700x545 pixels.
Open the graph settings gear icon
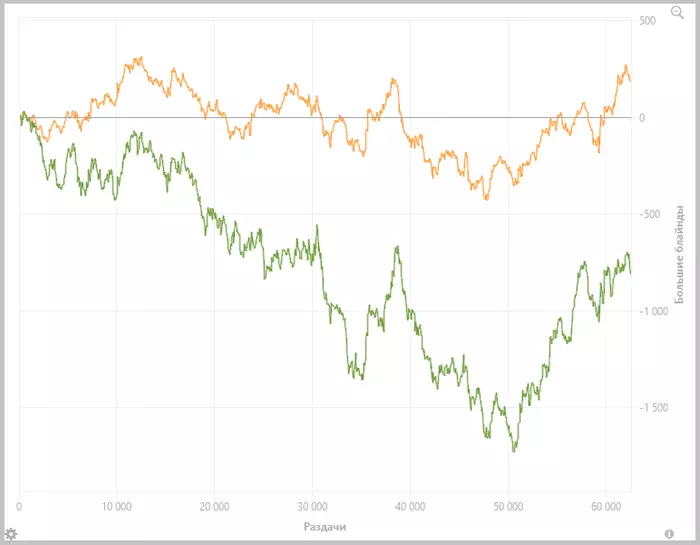(11, 534)
